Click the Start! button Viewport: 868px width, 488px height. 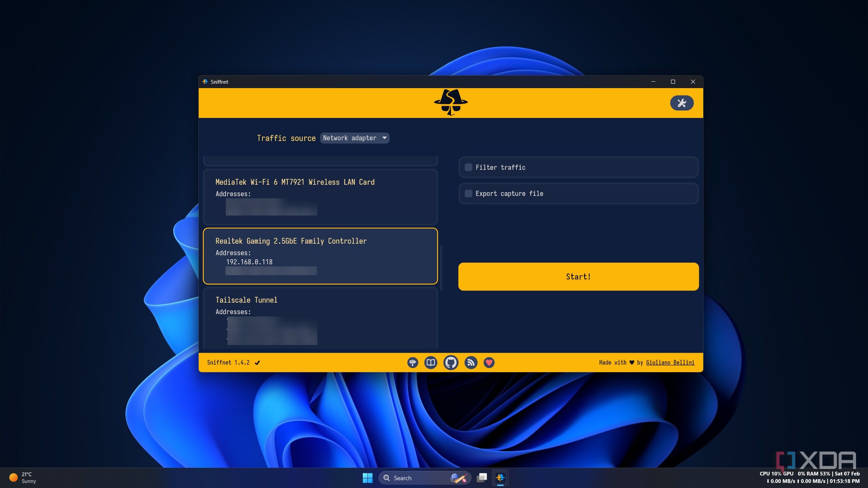point(578,277)
